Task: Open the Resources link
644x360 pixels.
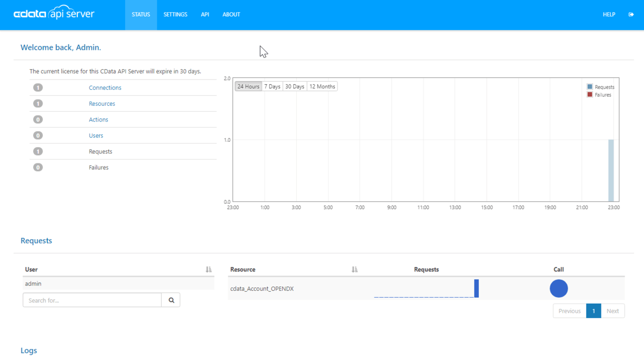Action: (102, 104)
